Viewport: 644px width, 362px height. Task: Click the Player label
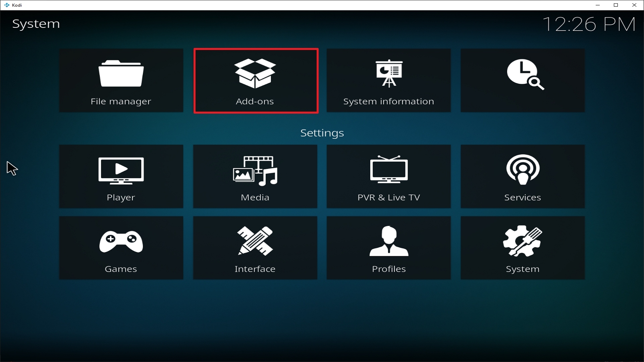click(121, 197)
